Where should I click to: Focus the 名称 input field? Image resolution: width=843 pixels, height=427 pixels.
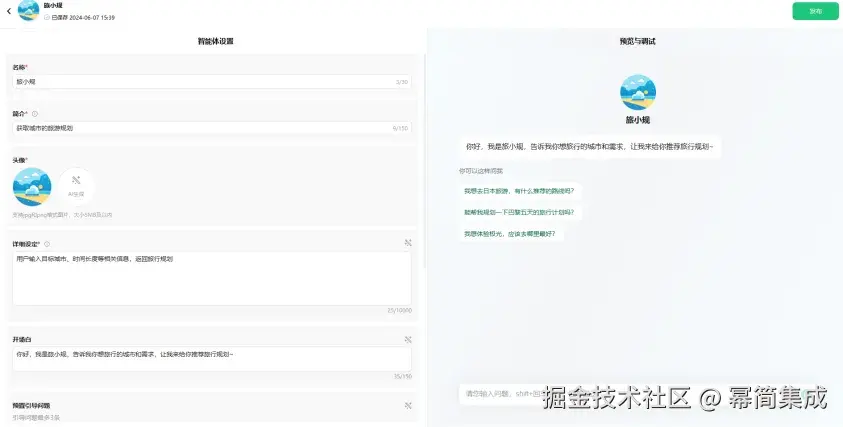point(212,82)
